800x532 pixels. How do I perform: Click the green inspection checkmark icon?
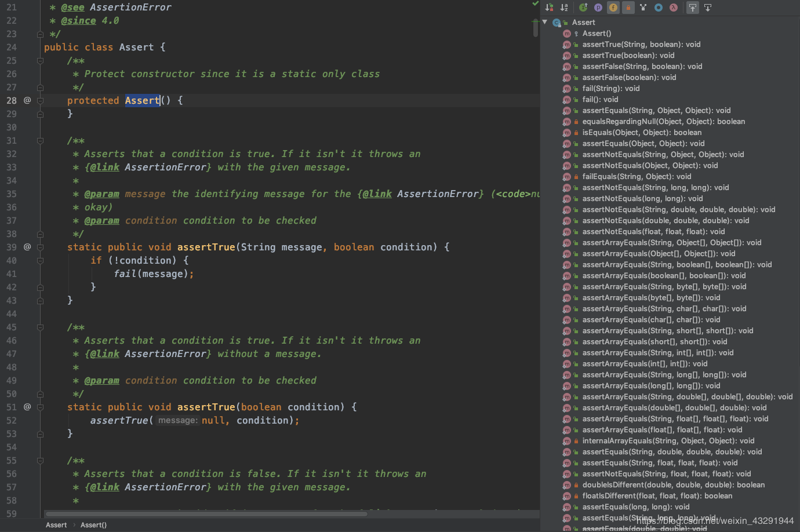pyautogui.click(x=535, y=3)
